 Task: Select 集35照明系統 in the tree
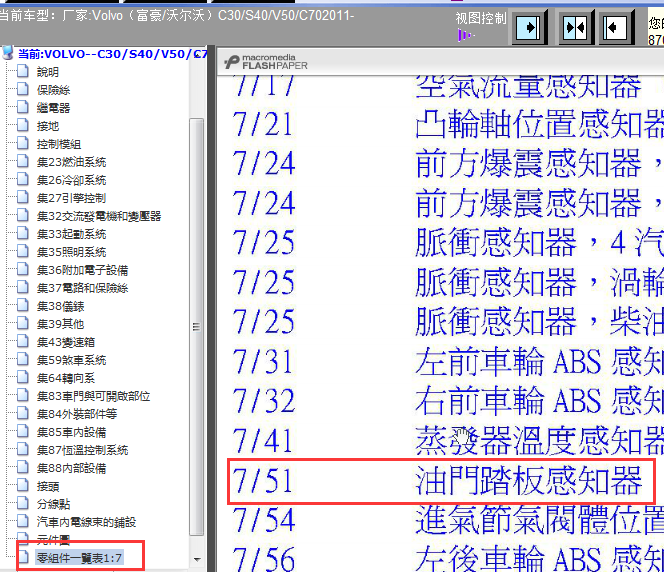[x=71, y=252]
